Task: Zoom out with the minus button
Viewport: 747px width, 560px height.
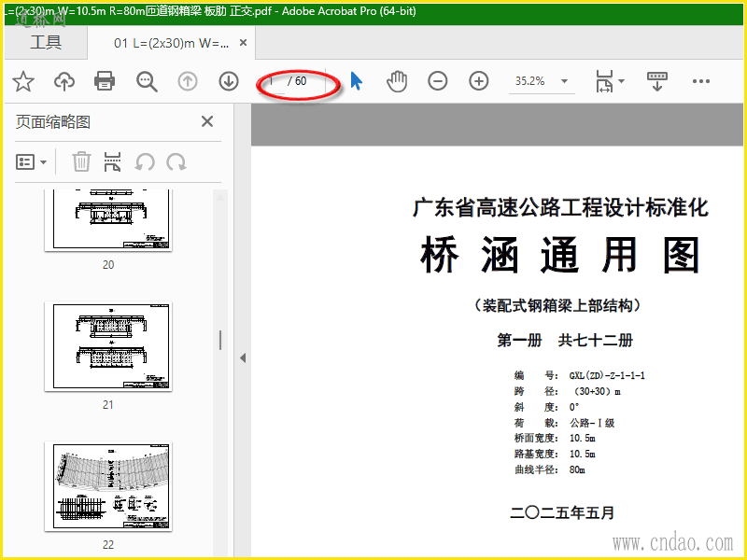Action: (x=437, y=81)
